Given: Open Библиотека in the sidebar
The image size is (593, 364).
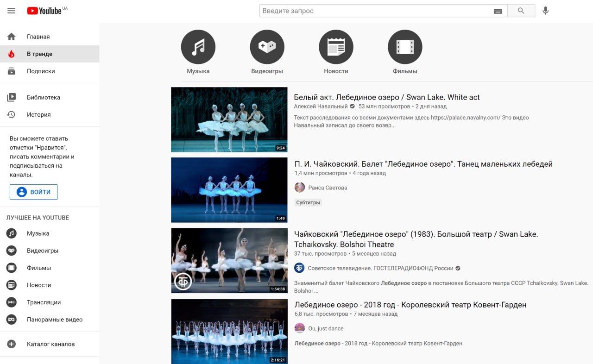Looking at the screenshot, I should coord(50,97).
